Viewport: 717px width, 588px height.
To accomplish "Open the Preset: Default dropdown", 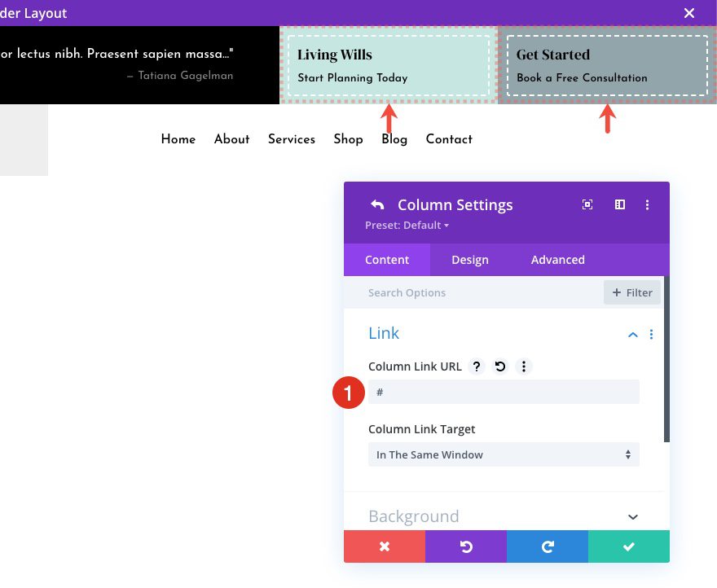I will (407, 225).
